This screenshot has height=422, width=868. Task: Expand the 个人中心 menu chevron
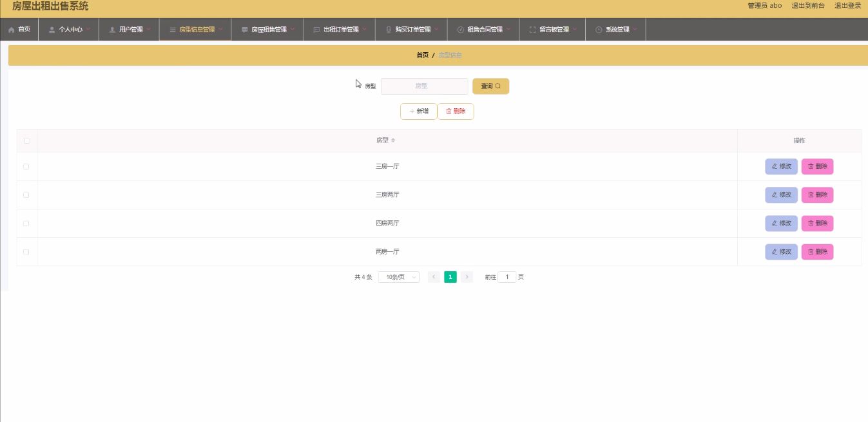88,29
